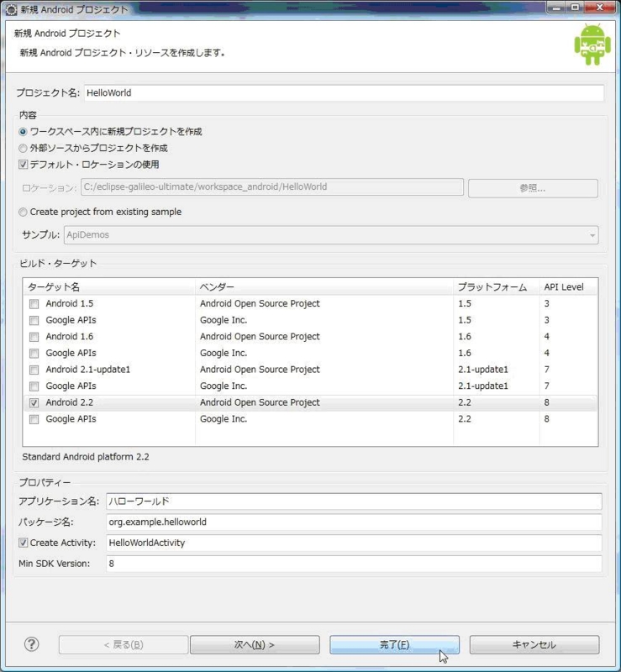621x672 pixels.
Task: Select Create project from existing sample radio
Action: [23, 213]
